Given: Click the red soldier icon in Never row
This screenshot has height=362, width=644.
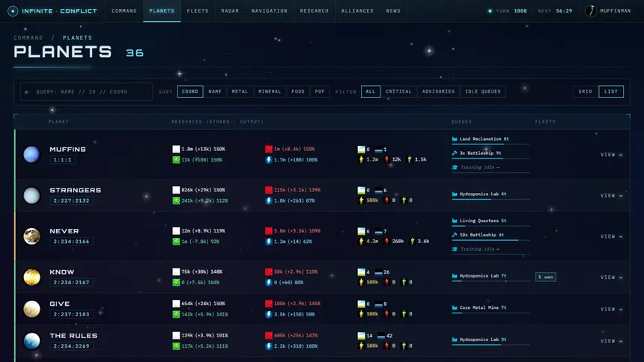Looking at the screenshot, I should tap(386, 242).
